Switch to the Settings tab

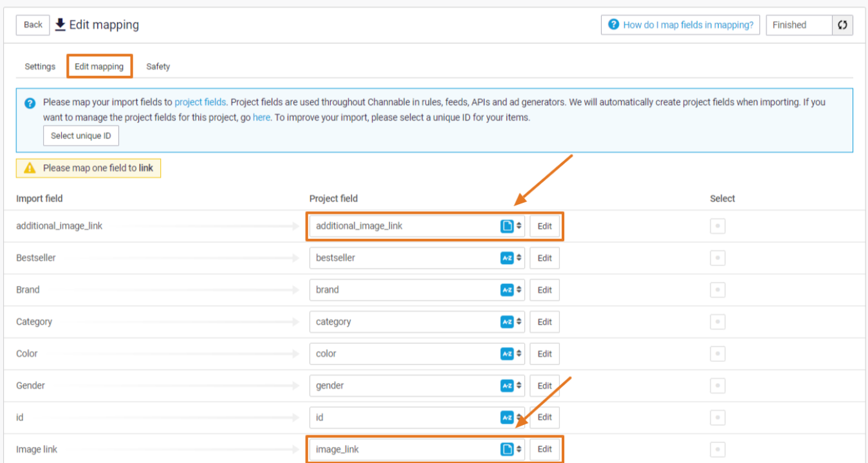point(40,66)
